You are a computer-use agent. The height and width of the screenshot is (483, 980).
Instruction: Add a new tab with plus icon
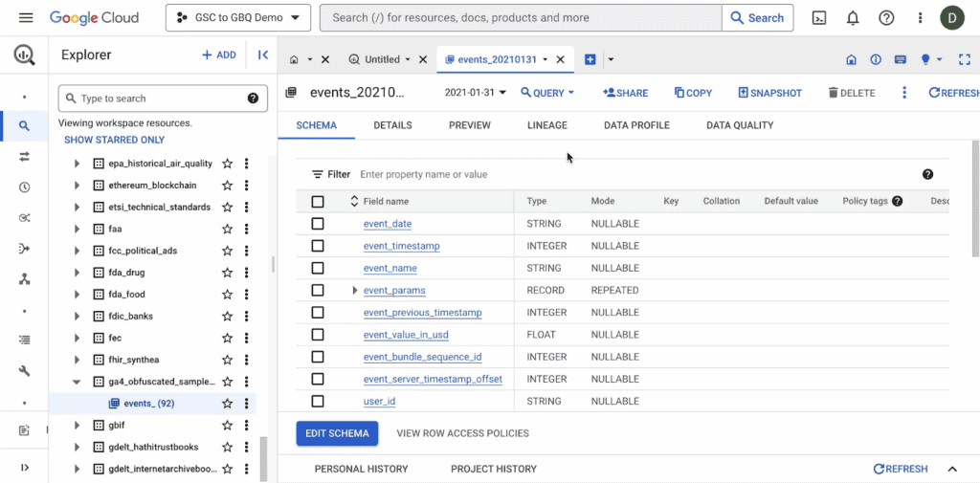tap(590, 59)
